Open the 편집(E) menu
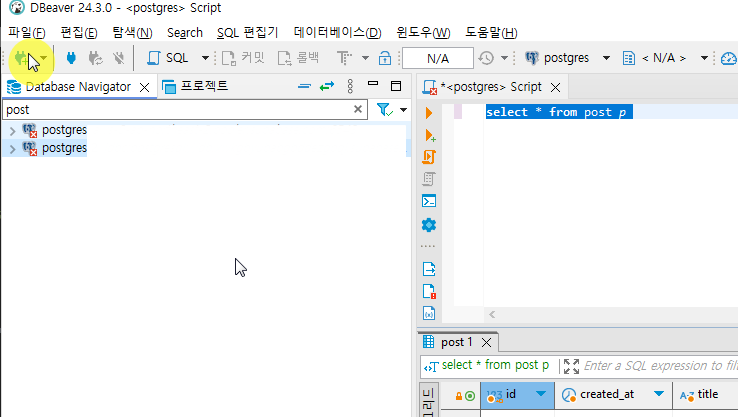 [x=79, y=32]
